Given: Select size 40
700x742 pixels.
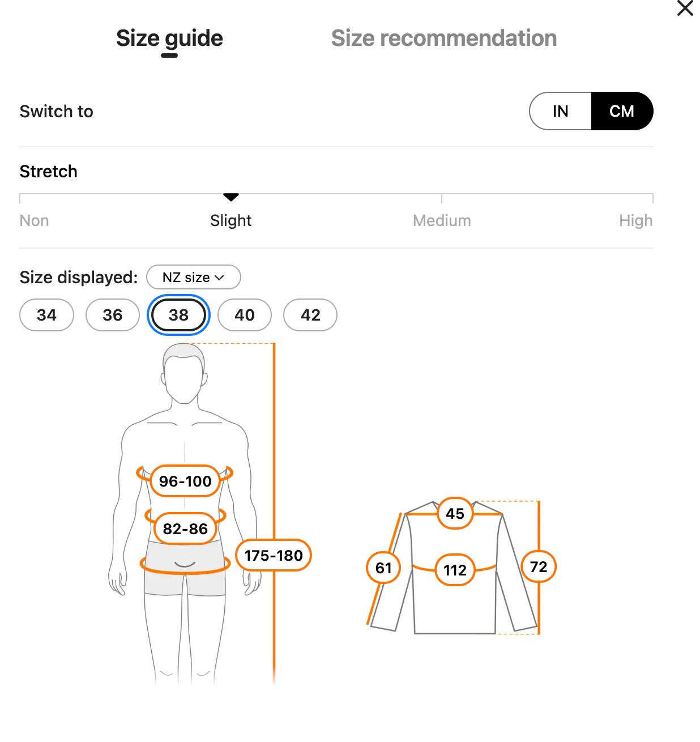Looking at the screenshot, I should [245, 315].
